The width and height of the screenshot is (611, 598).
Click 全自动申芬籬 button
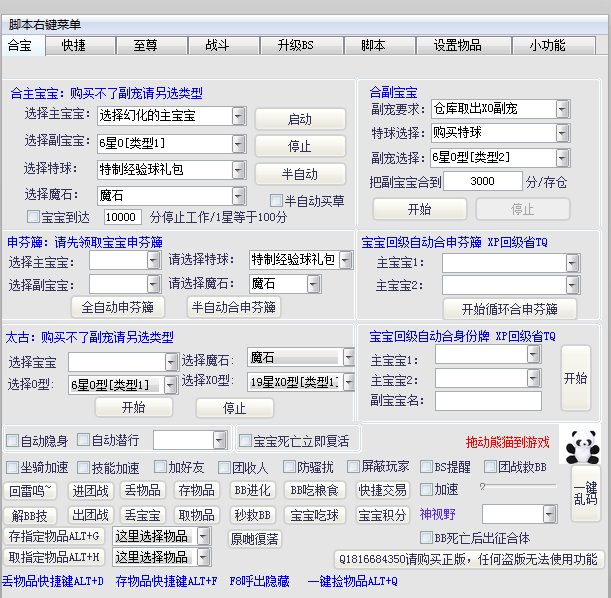tap(118, 307)
